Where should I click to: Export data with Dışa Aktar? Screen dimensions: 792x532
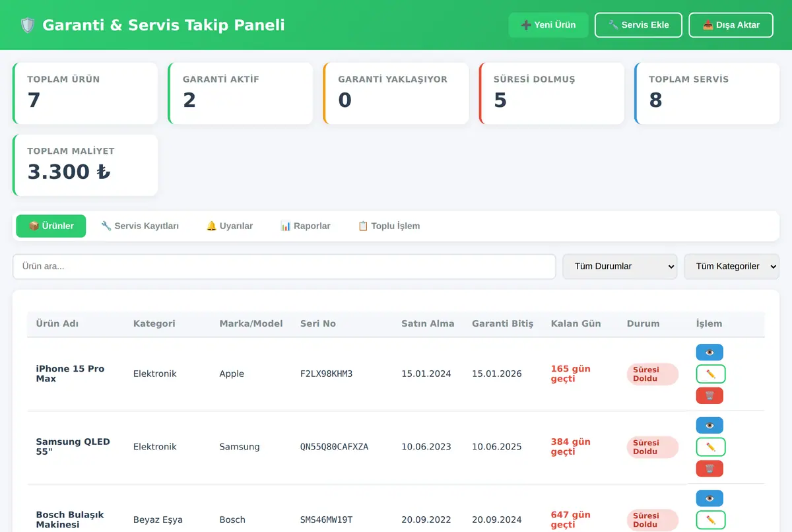click(x=731, y=25)
